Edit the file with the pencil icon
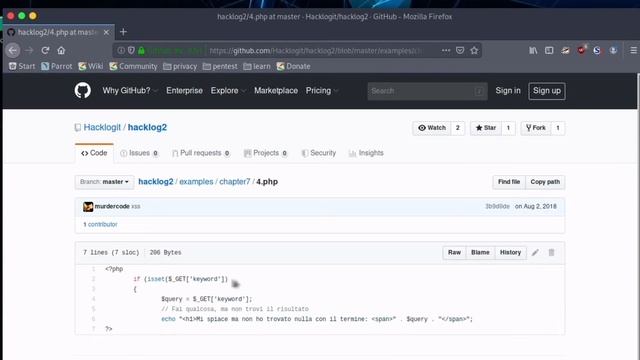Image resolution: width=640 pixels, height=360 pixels. [x=535, y=253]
